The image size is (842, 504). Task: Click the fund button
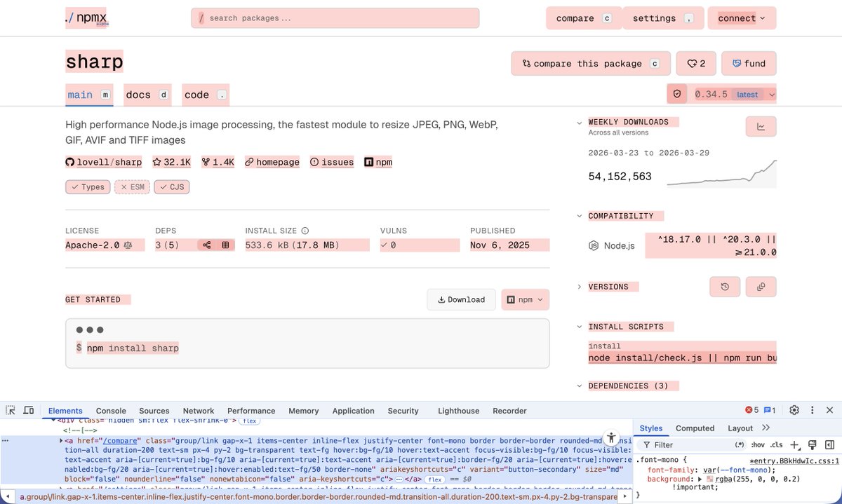coord(749,63)
